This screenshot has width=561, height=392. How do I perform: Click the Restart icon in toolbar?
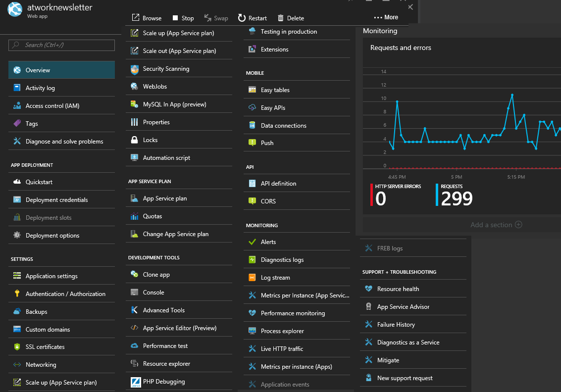click(x=242, y=18)
